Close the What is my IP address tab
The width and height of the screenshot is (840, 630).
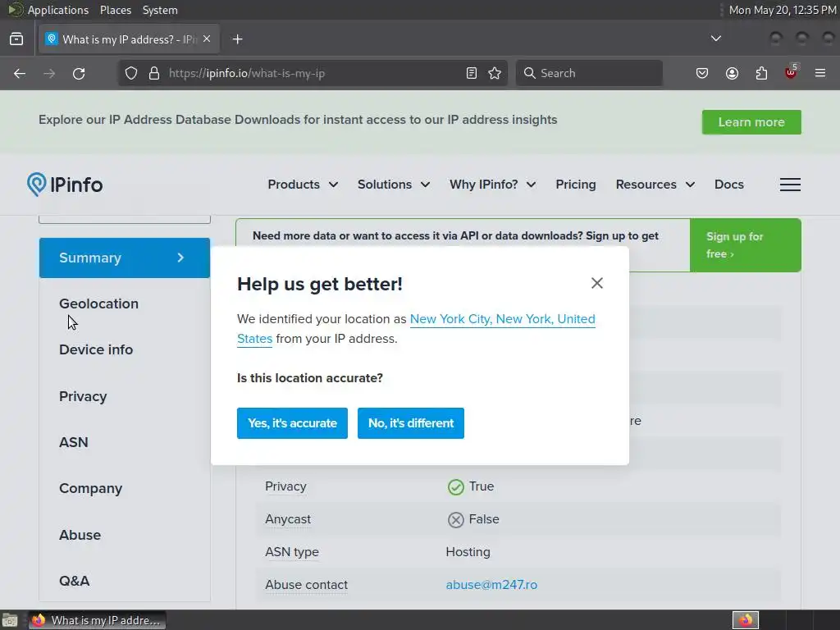pos(207,39)
